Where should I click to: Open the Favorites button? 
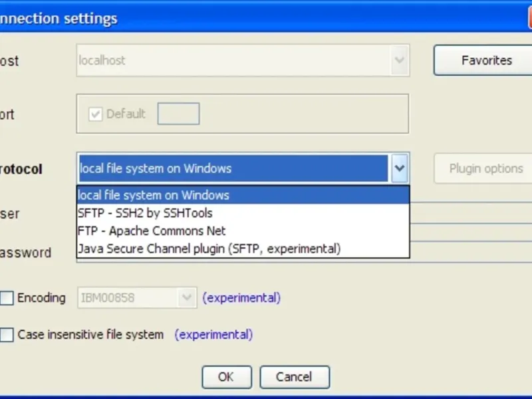point(483,60)
